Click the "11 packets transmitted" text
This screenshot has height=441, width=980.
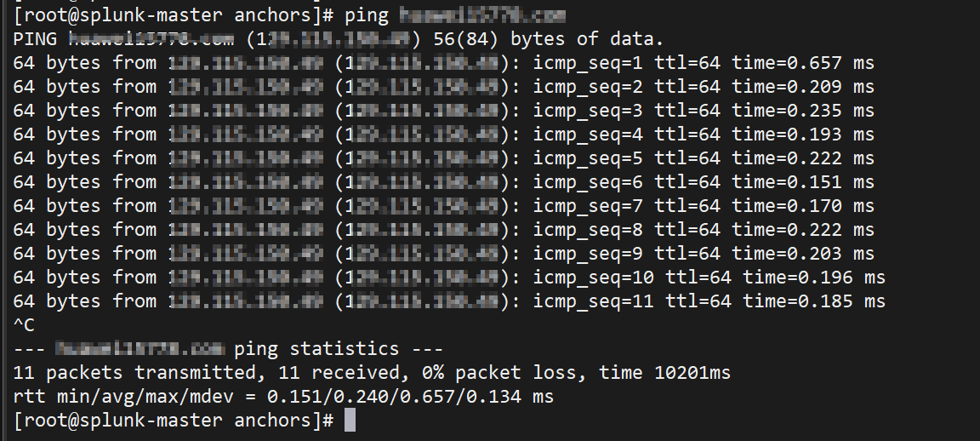click(x=135, y=373)
